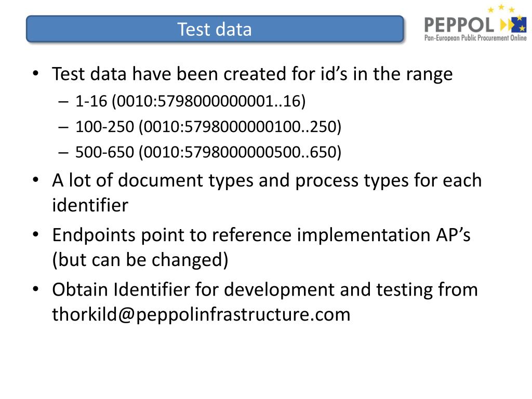532x399 pixels.
Task: Click the identifier 0010:5798000000100..250
Action: point(240,127)
